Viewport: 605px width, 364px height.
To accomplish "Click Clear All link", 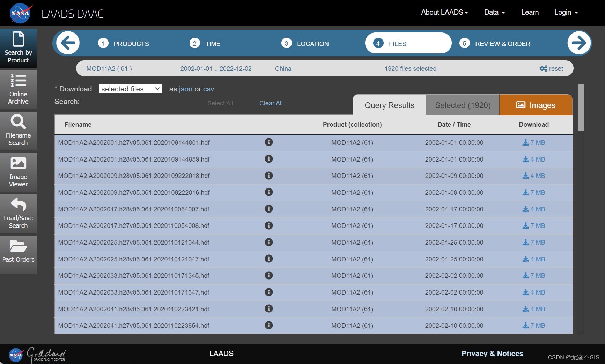I will point(271,103).
